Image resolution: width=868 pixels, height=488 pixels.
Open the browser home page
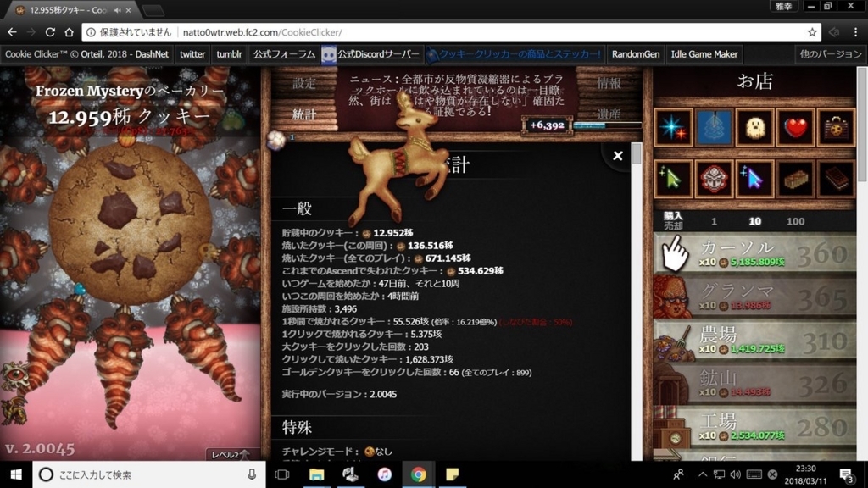(x=69, y=32)
